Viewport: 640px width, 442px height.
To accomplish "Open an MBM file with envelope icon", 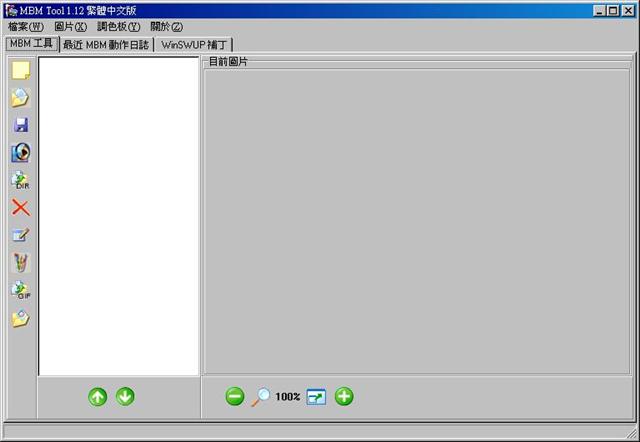I will click(x=20, y=98).
